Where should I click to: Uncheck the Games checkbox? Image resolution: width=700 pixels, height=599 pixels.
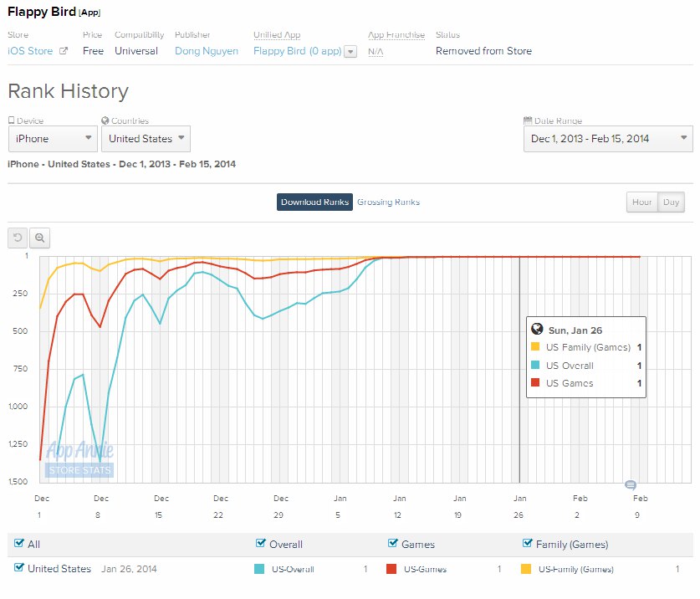(x=393, y=543)
